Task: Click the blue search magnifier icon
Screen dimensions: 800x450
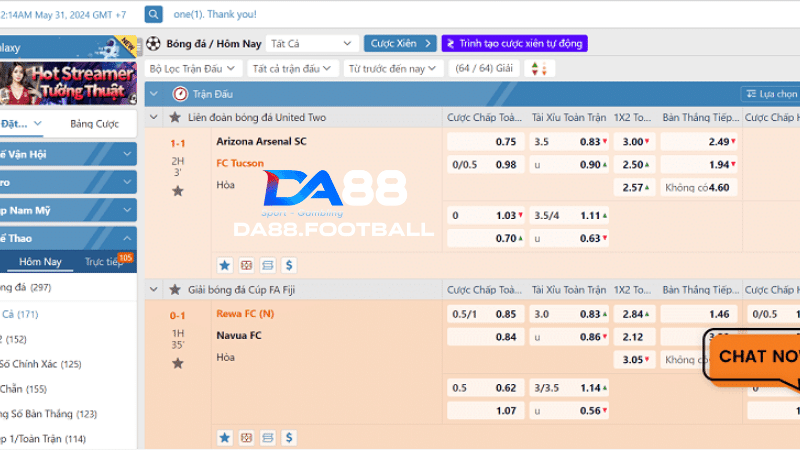Action: (153, 14)
